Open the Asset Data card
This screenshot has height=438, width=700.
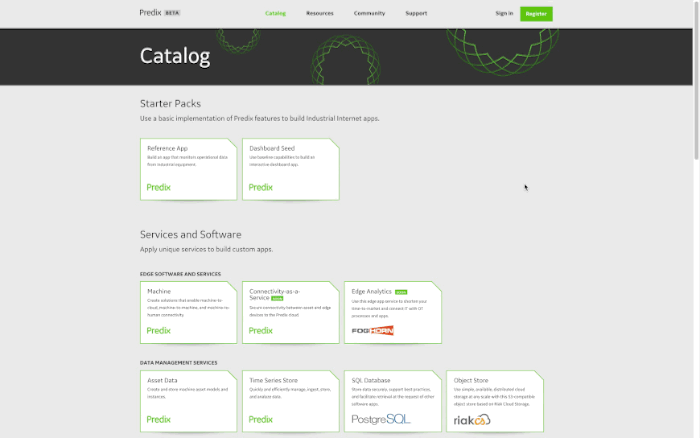188,401
